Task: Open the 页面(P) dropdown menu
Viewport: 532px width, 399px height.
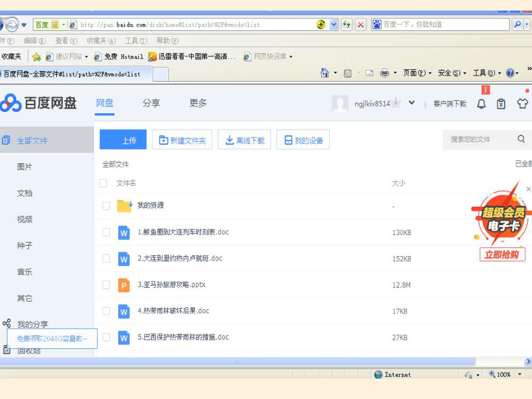Action: [417, 73]
